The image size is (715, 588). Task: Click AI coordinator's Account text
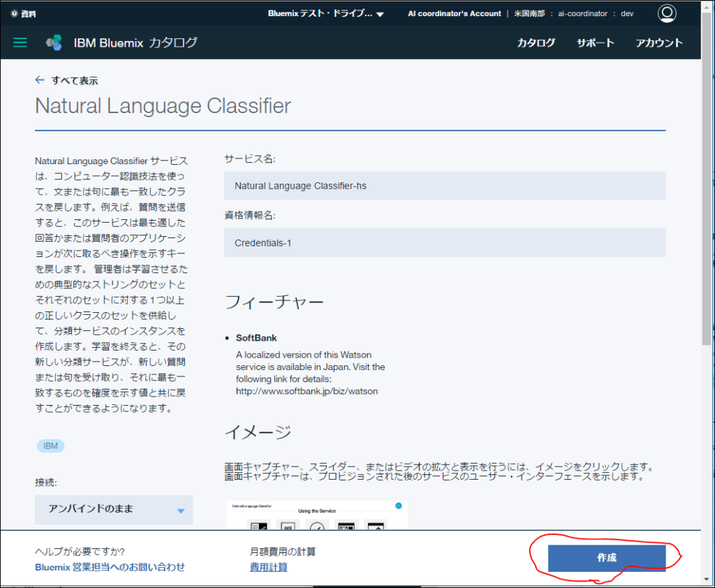pos(454,14)
